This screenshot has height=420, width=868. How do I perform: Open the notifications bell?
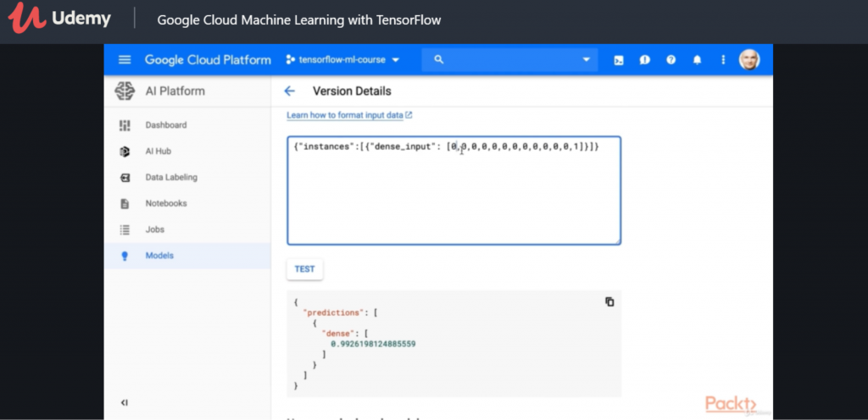click(697, 60)
